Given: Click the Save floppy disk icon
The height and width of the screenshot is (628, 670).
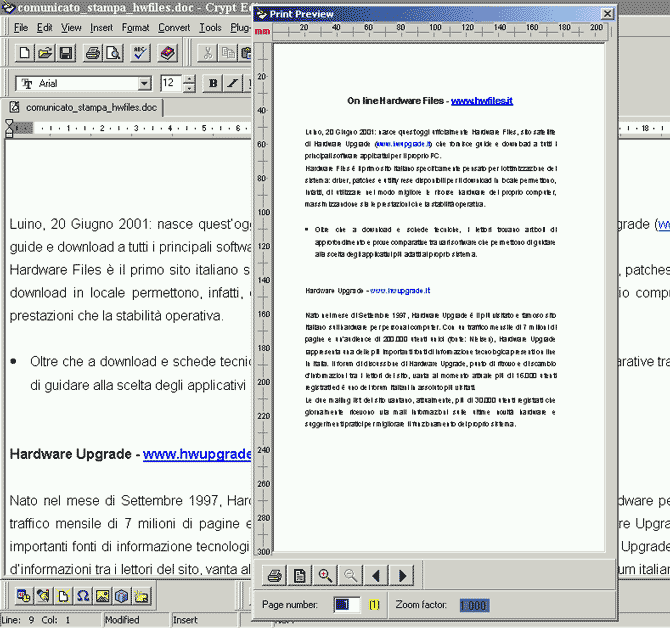Looking at the screenshot, I should coord(65,53).
